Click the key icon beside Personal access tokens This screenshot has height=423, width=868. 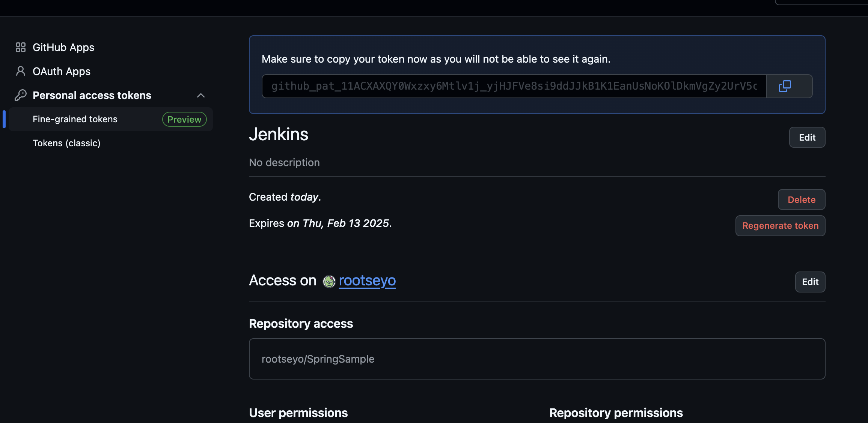20,95
